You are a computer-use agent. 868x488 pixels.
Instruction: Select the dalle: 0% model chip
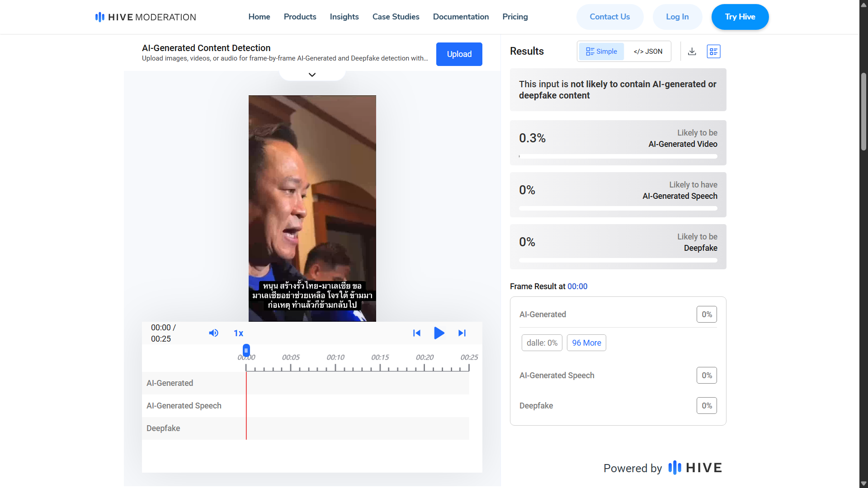541,343
